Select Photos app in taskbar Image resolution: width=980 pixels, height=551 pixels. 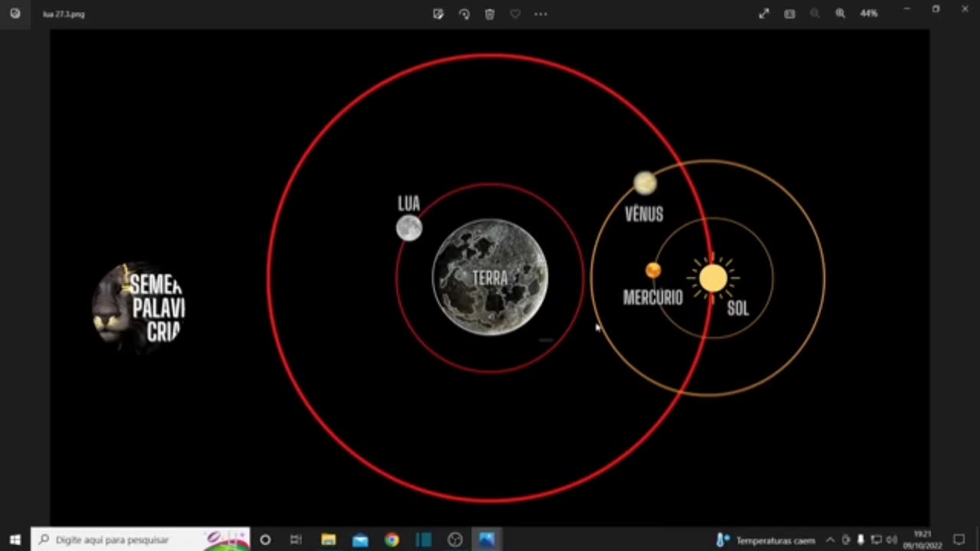pyautogui.click(x=487, y=540)
